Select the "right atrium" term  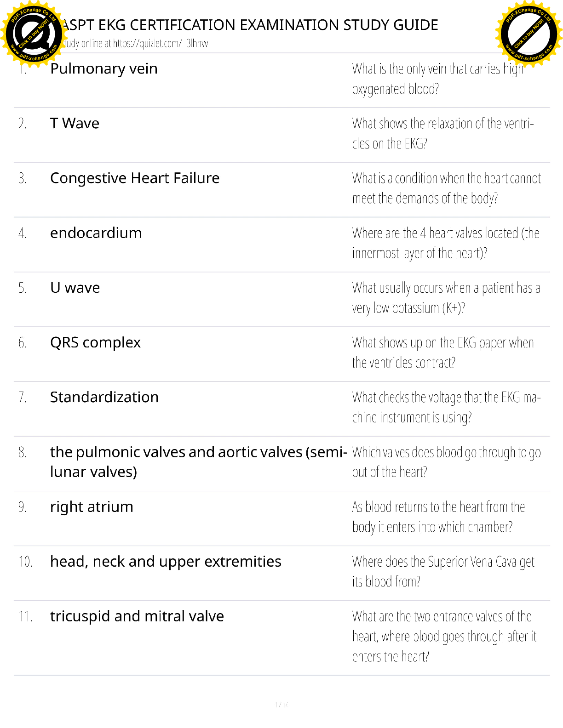[x=92, y=506]
